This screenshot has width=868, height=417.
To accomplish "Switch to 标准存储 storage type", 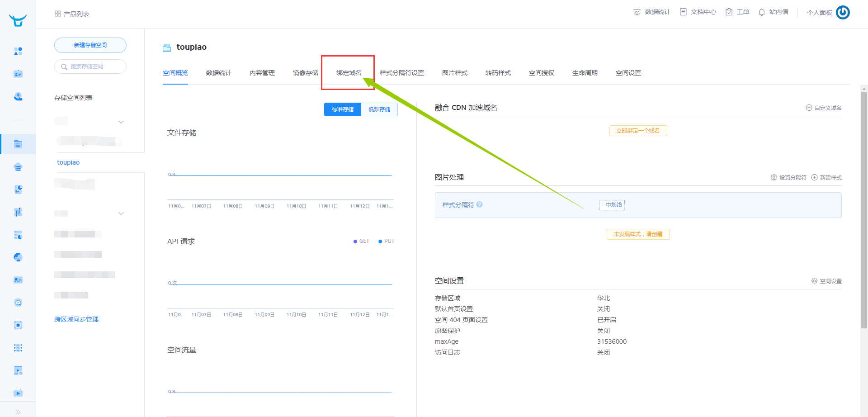I will tap(343, 109).
